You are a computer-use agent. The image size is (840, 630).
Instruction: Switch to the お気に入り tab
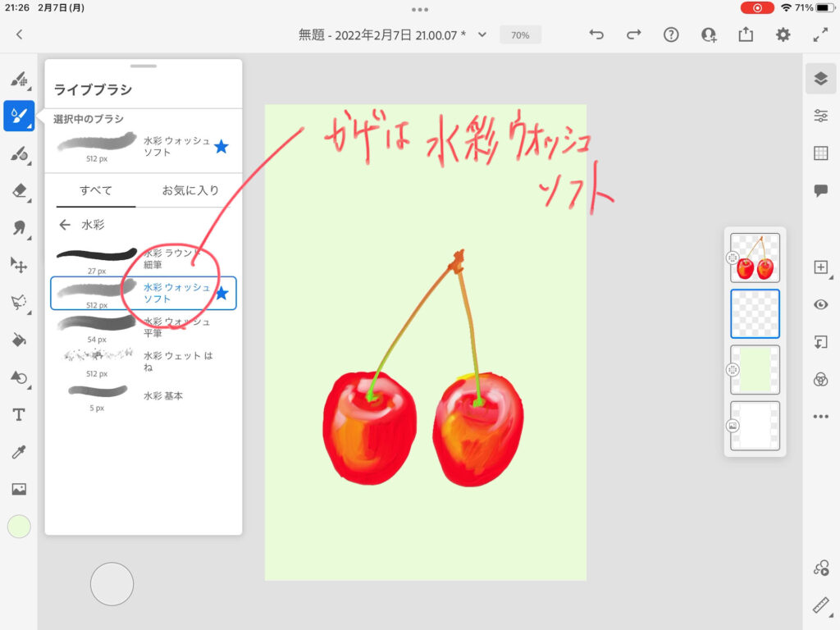pyautogui.click(x=190, y=190)
